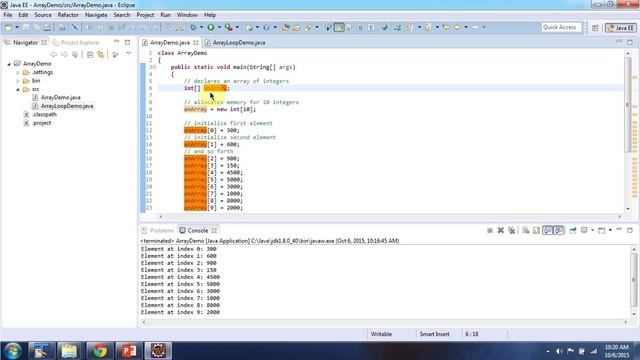
Task: Minimize the Navigator view panel
Action: pyautogui.click(x=116, y=42)
